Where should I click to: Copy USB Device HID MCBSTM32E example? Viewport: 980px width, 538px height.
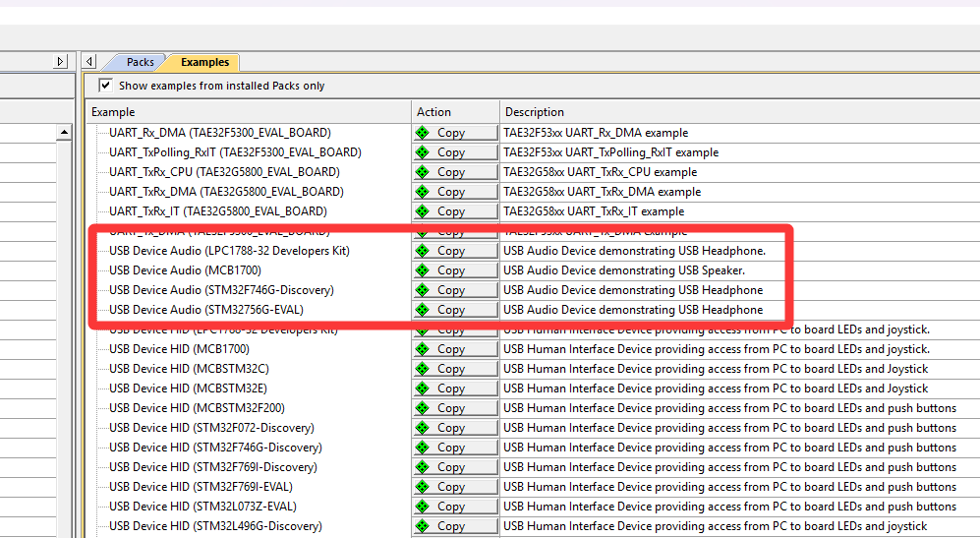click(456, 389)
